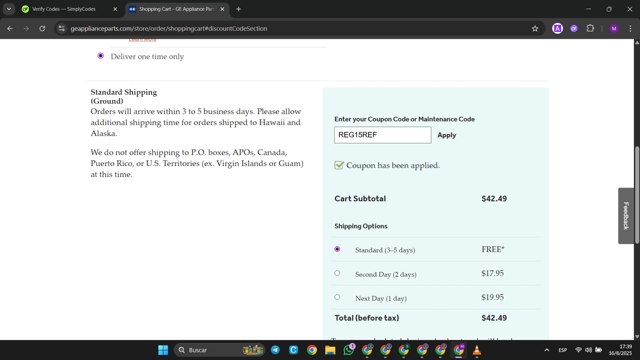Click the 'Learn more' link above delivery option

point(142,40)
